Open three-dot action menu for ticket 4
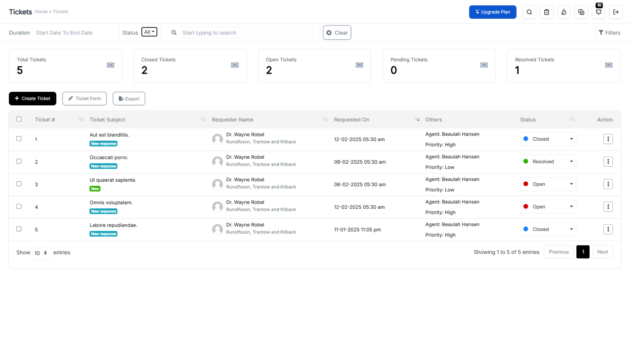Image resolution: width=631 pixels, height=364 pixels. (x=608, y=207)
